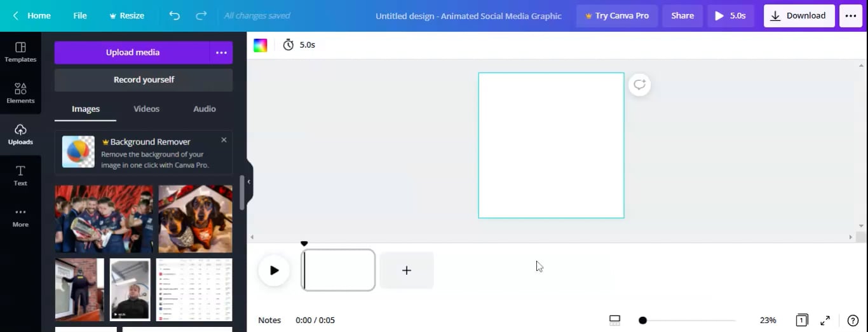Click the blank canvas page
This screenshot has width=868, height=332.
551,145
